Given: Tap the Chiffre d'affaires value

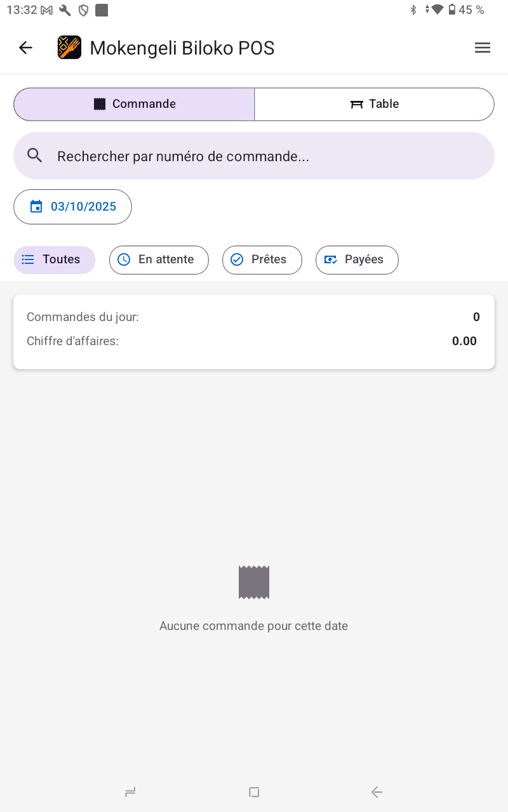Looking at the screenshot, I should [x=464, y=341].
